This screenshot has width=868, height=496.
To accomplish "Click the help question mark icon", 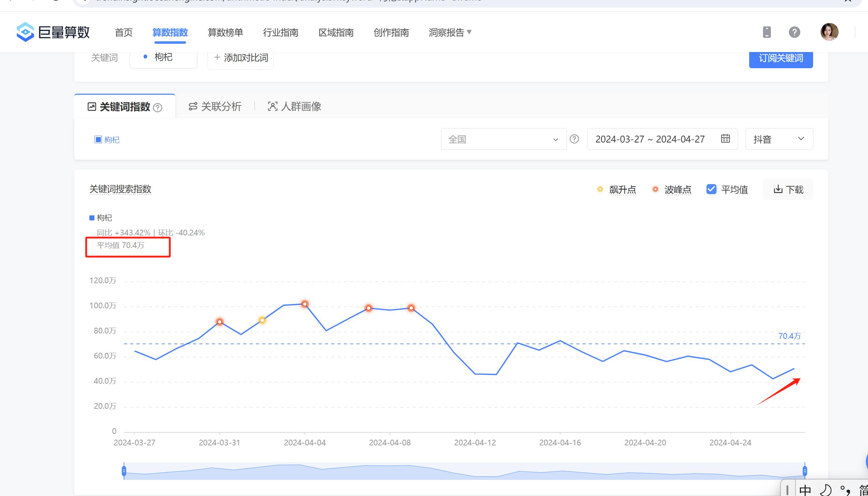I will [x=794, y=32].
